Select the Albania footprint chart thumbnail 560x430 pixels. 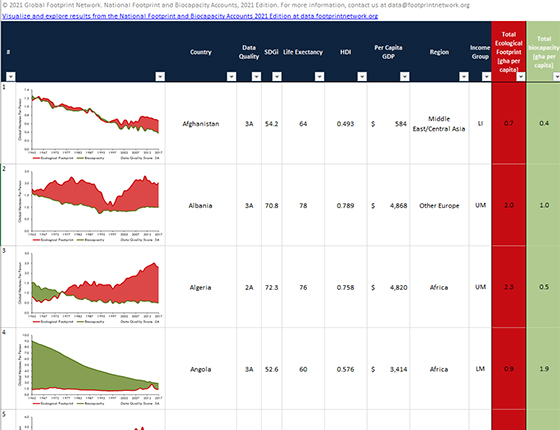pos(90,205)
